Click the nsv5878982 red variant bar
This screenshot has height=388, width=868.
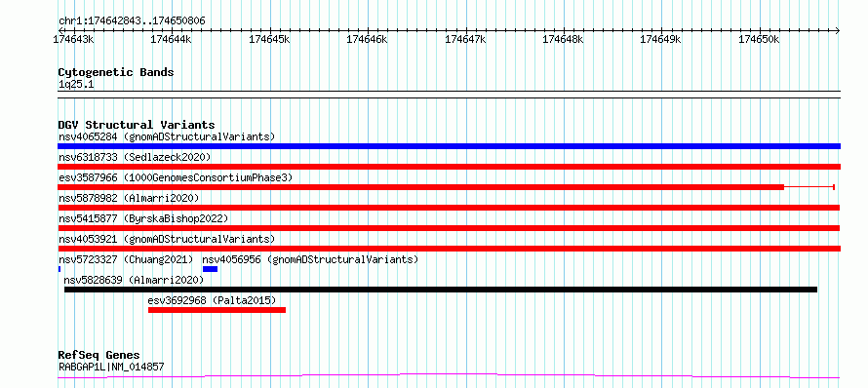[x=449, y=208]
